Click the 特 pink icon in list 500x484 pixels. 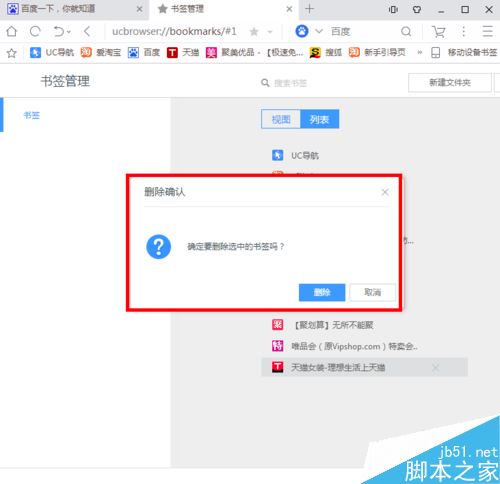(x=277, y=346)
